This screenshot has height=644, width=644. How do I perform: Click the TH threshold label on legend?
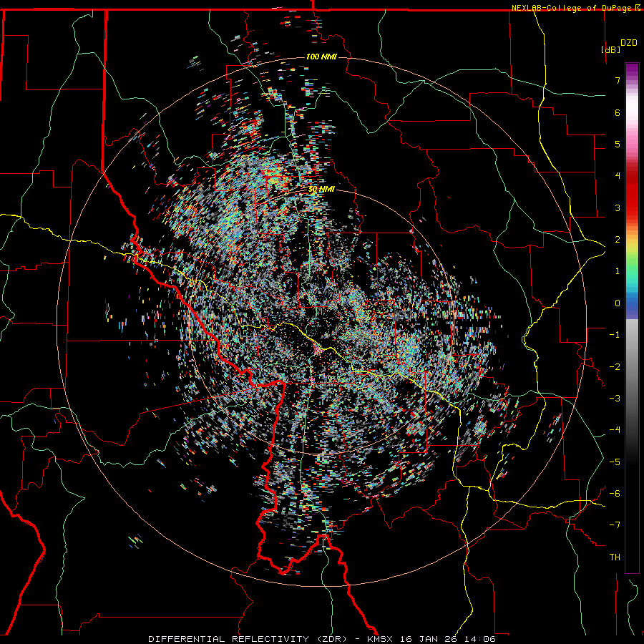coord(615,557)
